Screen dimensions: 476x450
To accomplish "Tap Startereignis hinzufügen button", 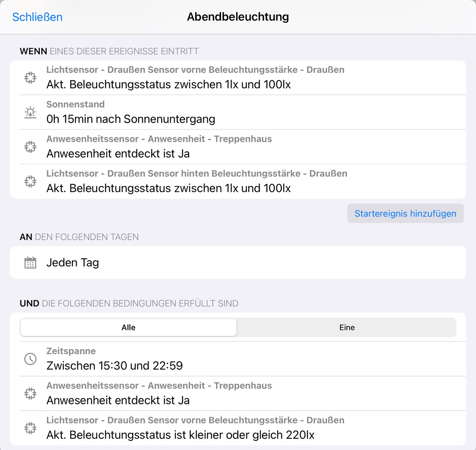I will pos(405,213).
